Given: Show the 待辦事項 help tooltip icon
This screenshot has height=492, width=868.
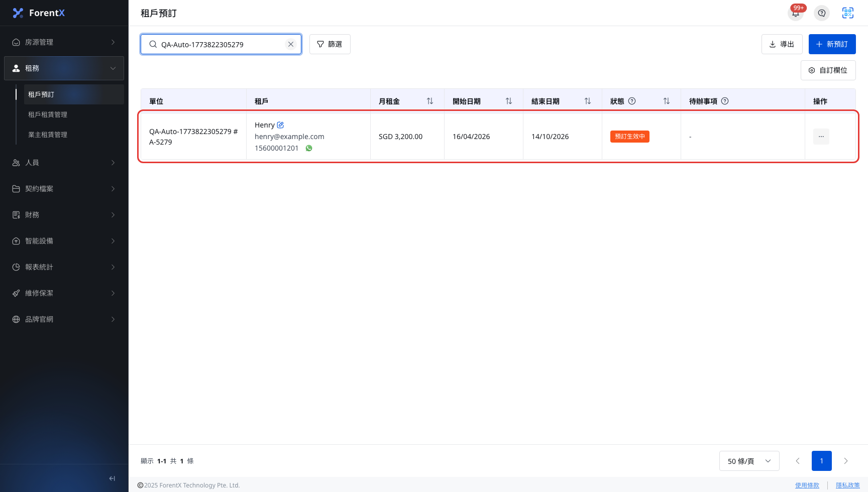Looking at the screenshot, I should coord(725,101).
